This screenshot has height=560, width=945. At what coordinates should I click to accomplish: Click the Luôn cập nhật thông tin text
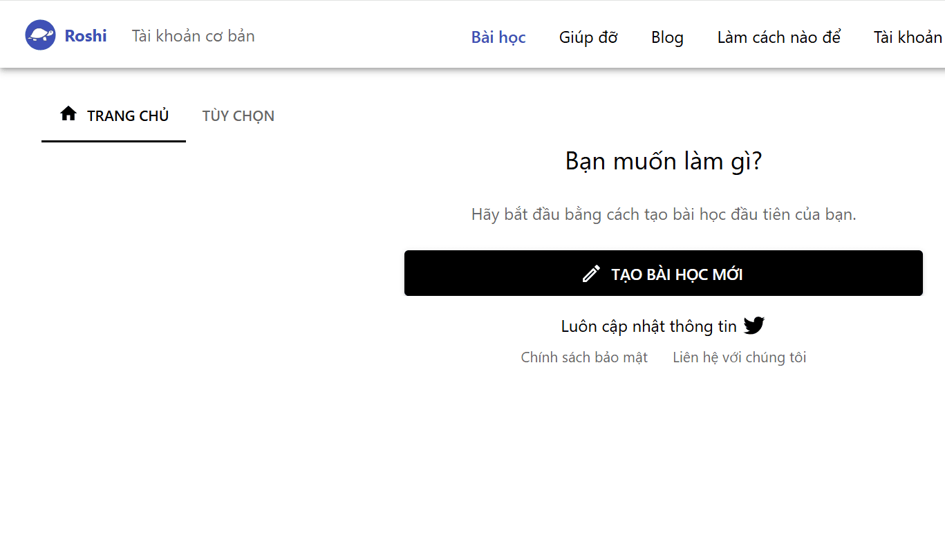(x=651, y=326)
